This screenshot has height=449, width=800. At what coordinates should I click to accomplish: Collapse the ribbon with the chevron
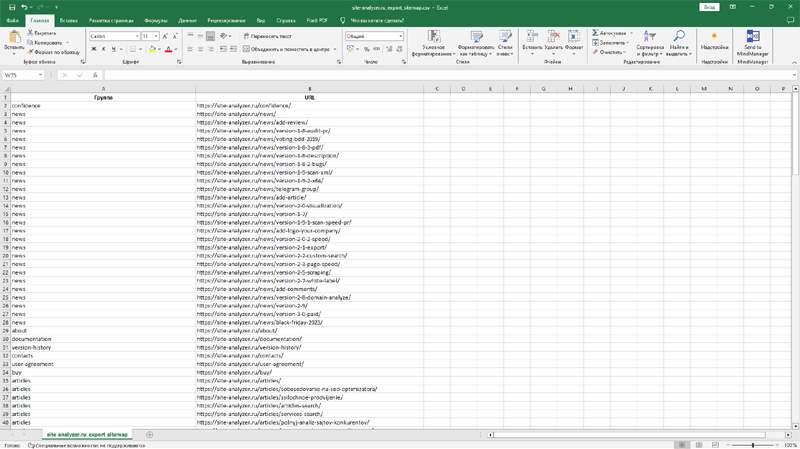click(x=794, y=62)
